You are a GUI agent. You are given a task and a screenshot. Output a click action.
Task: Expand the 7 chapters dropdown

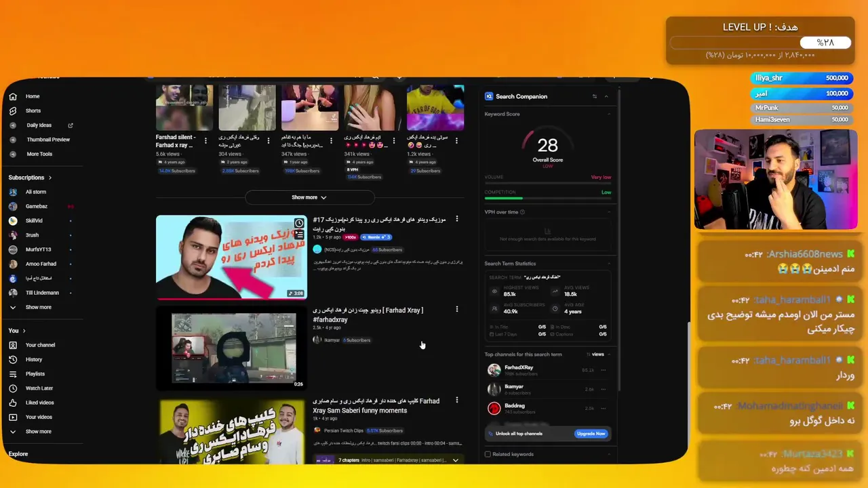pos(456,460)
